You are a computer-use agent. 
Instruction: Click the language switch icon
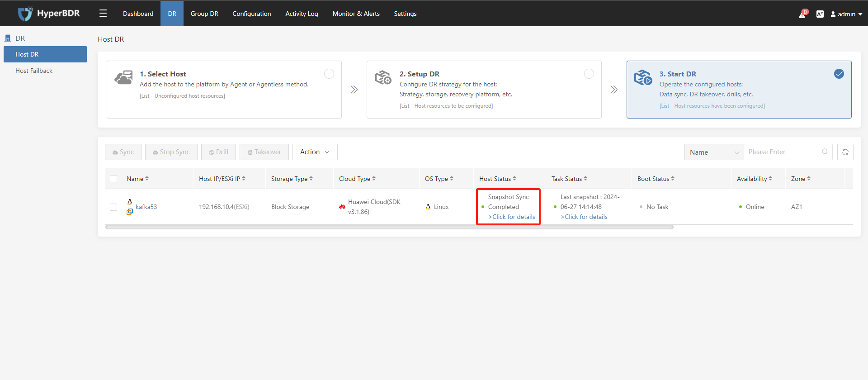click(820, 14)
